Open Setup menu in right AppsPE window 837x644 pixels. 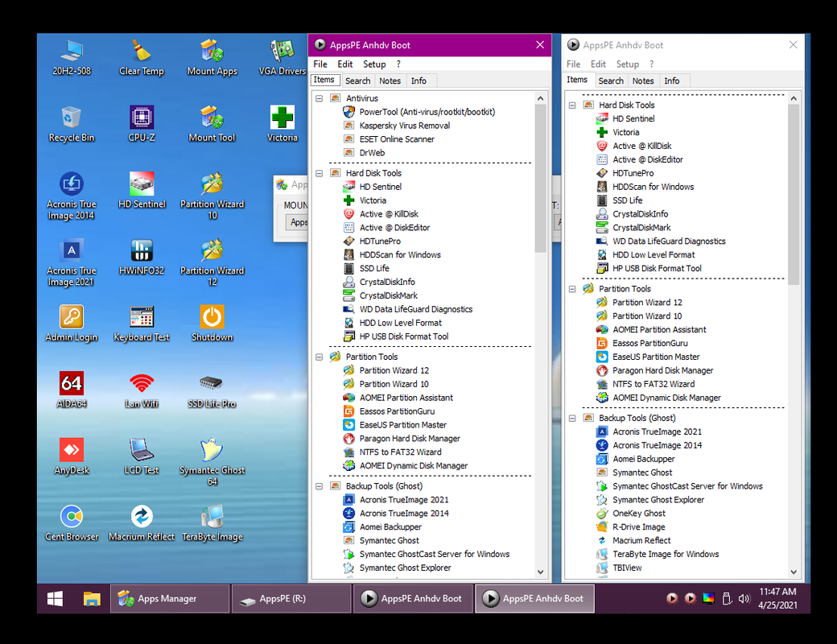627,64
